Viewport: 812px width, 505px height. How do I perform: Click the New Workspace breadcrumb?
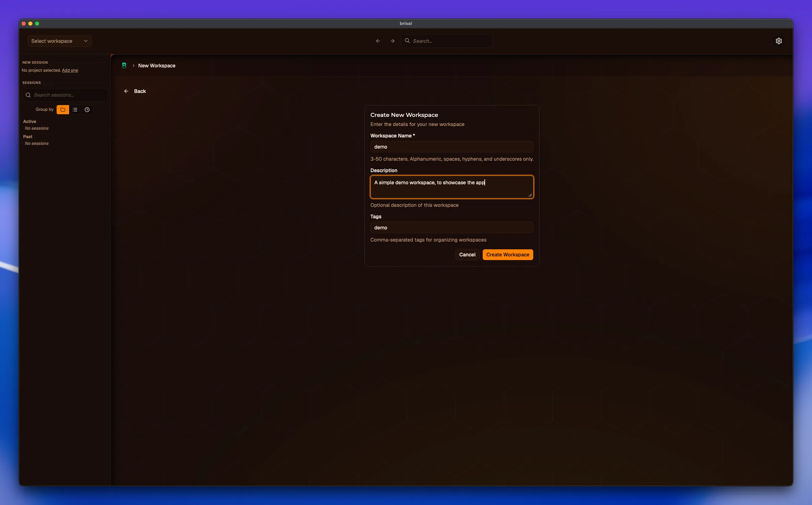[157, 65]
